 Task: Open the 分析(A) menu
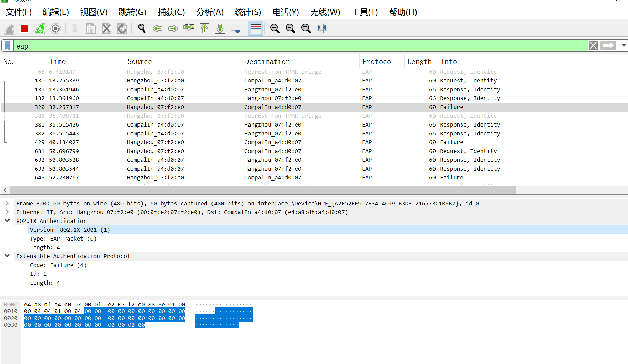[210, 12]
